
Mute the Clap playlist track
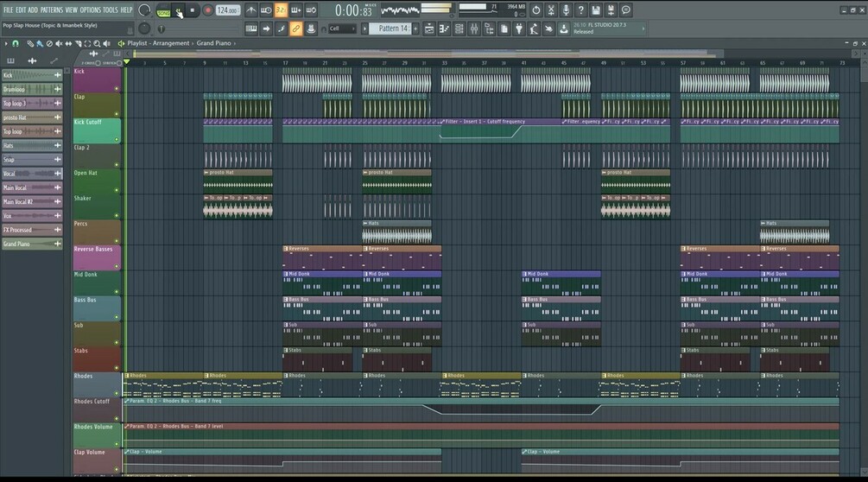tap(117, 114)
